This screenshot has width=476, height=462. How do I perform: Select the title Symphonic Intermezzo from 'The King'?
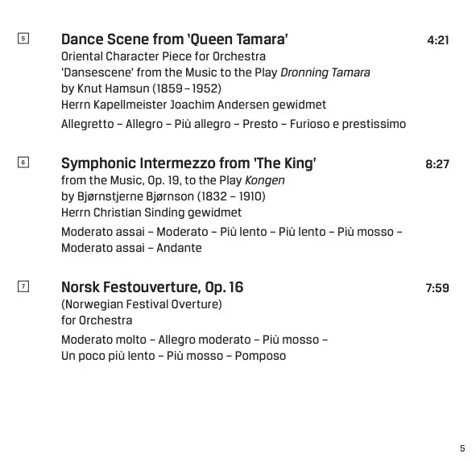point(188,163)
